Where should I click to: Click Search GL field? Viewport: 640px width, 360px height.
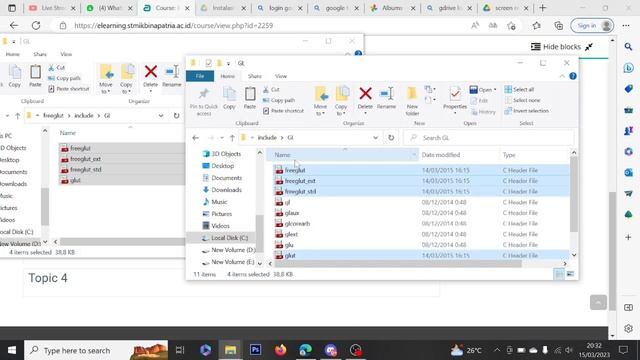point(489,138)
